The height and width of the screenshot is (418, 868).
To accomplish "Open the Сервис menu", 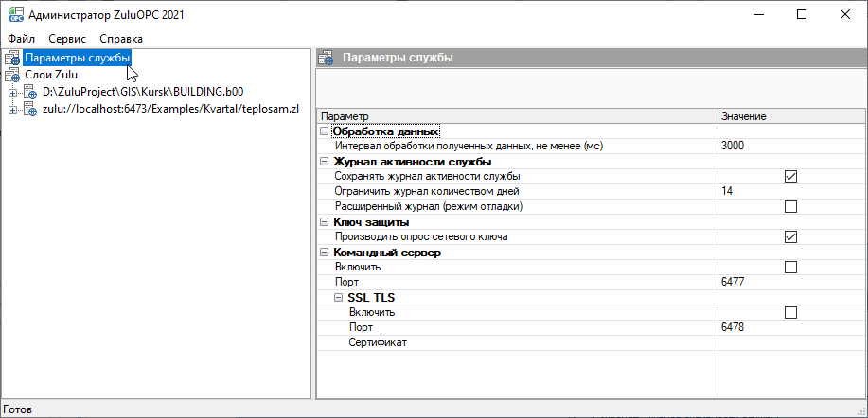I will (66, 39).
